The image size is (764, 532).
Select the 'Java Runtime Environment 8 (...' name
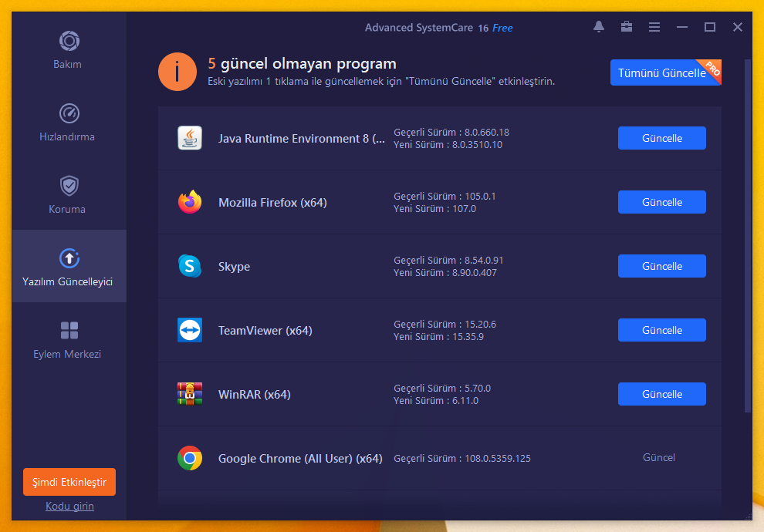click(302, 139)
